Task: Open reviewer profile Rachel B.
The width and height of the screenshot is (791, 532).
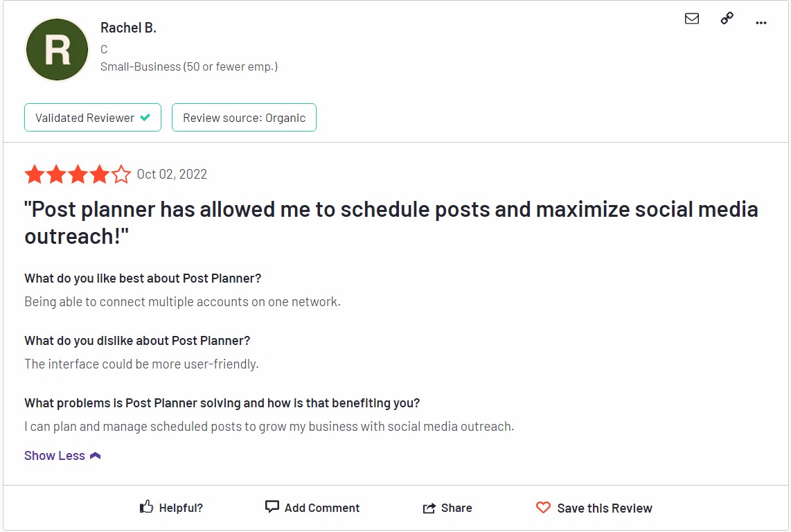Action: click(x=128, y=28)
